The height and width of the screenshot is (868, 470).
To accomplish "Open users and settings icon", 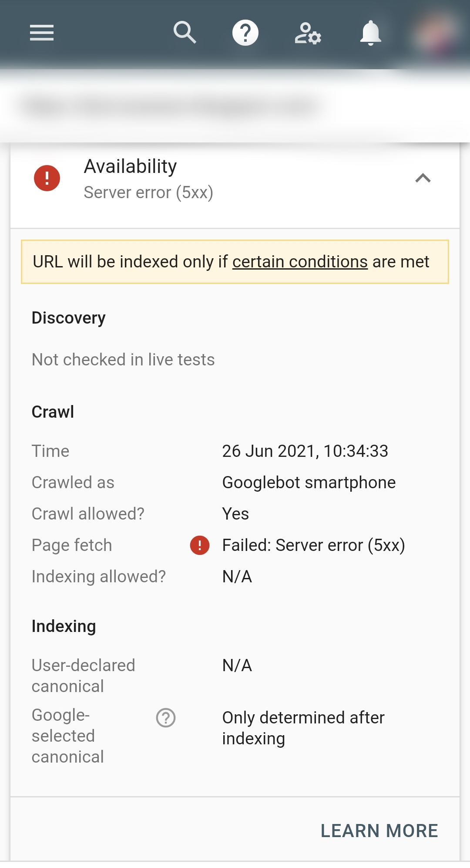I will [x=308, y=33].
